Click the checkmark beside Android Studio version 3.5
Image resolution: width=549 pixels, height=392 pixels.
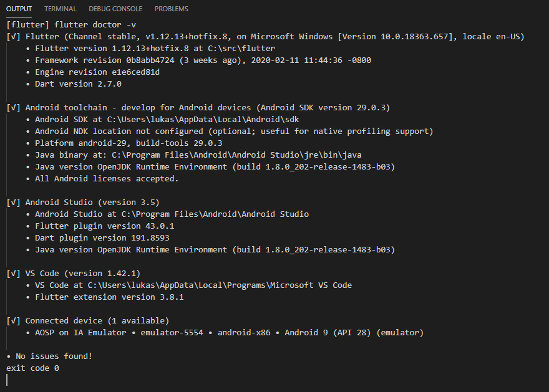(x=13, y=203)
